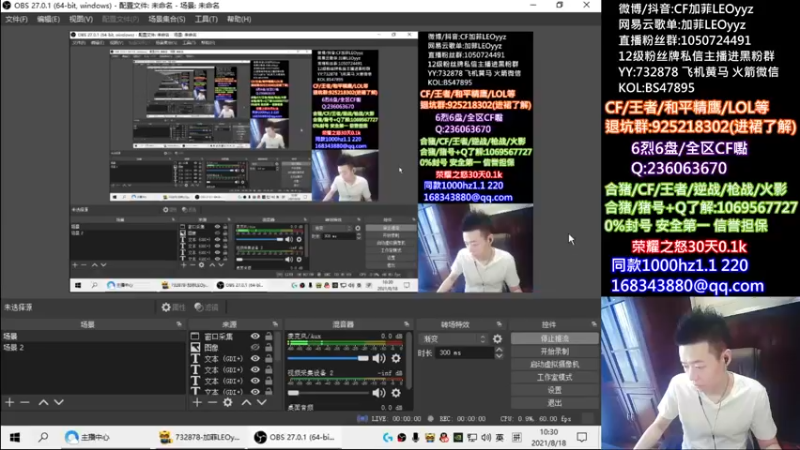This screenshot has height=450, width=800.
Task: Add a new scene with the plus icon
Action: 10,403
